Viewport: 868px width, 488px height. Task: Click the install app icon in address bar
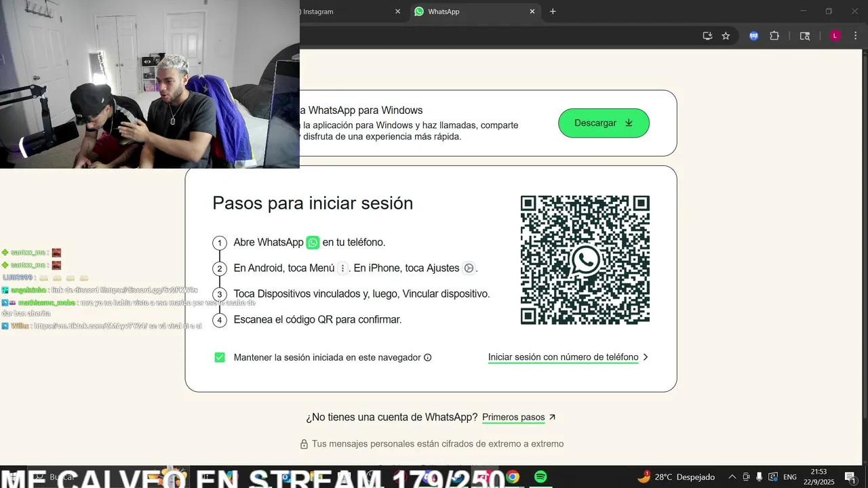click(x=707, y=36)
